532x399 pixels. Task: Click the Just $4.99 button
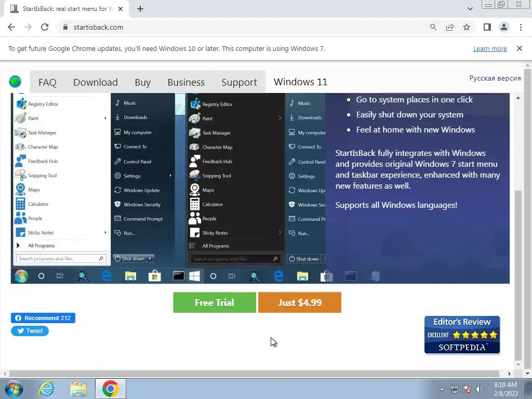coord(300,302)
